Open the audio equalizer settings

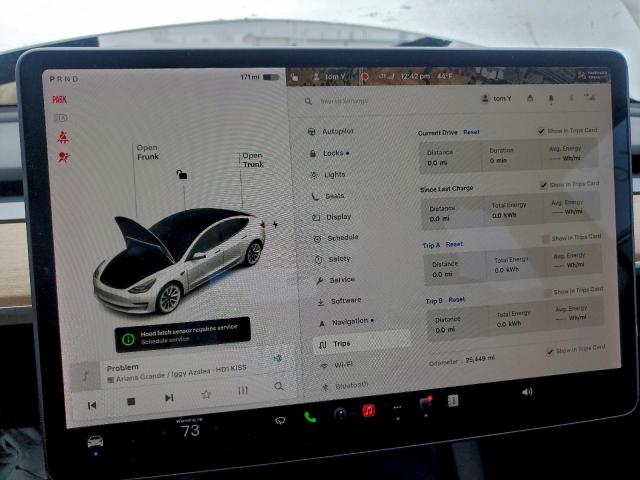coord(243,391)
